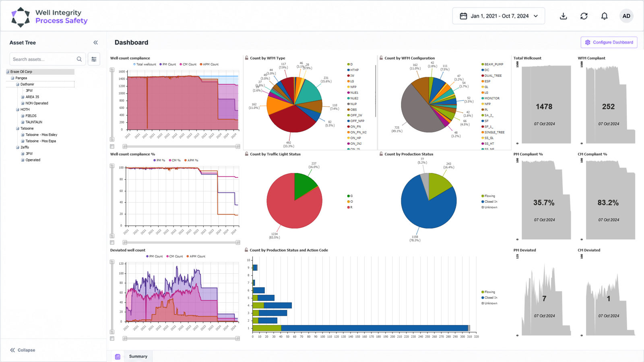Switch to the Summary tab
The width and height of the screenshot is (644, 362).
click(138, 356)
